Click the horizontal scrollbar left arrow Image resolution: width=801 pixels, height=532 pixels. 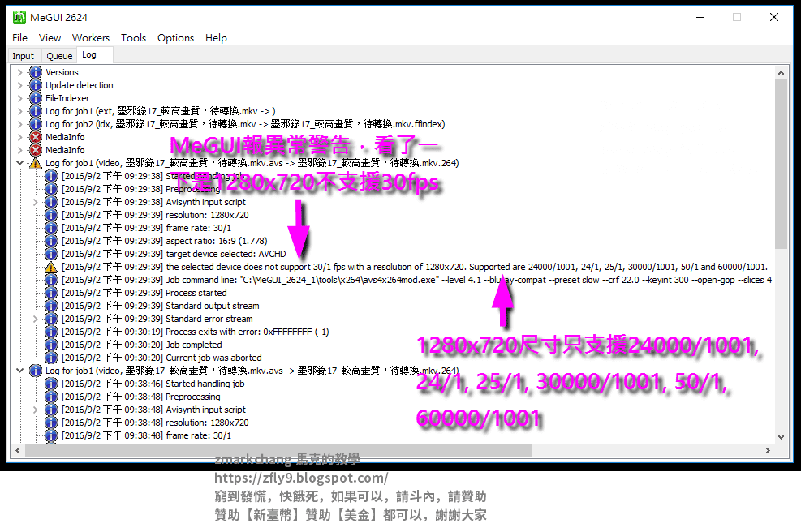18,450
